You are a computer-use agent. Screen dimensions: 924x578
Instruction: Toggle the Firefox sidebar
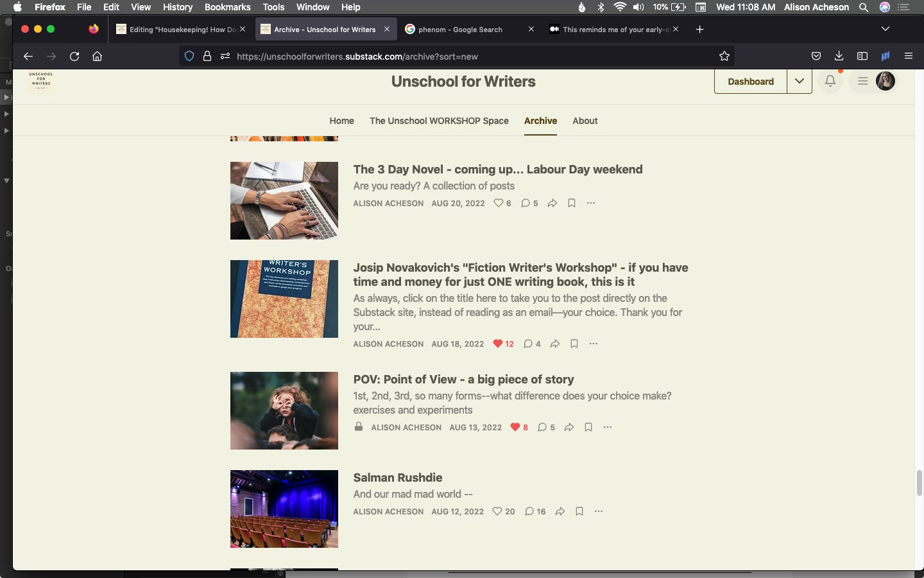(862, 57)
